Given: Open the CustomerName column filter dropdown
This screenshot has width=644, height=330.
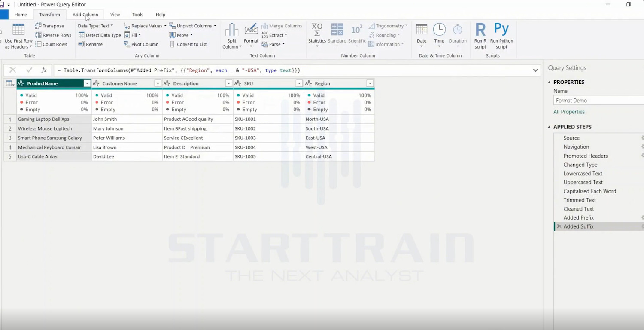Looking at the screenshot, I should click(158, 83).
